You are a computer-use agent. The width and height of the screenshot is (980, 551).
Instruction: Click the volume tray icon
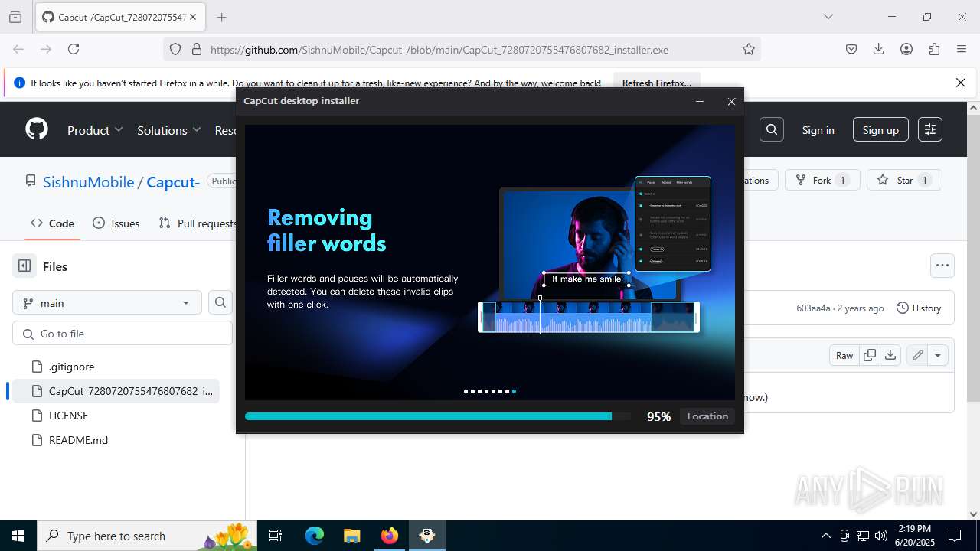880,536
